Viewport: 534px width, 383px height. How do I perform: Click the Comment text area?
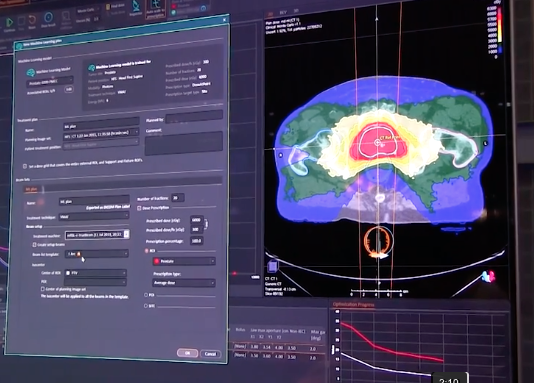click(x=184, y=144)
